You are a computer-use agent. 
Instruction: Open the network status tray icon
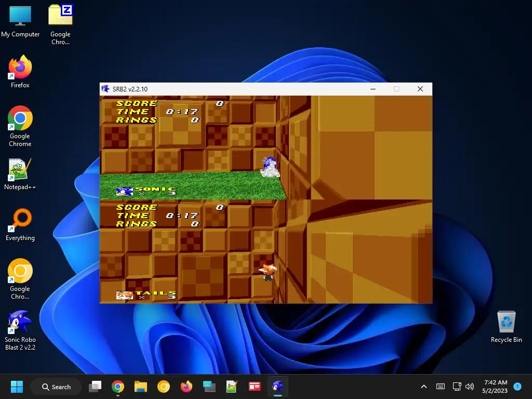457,387
